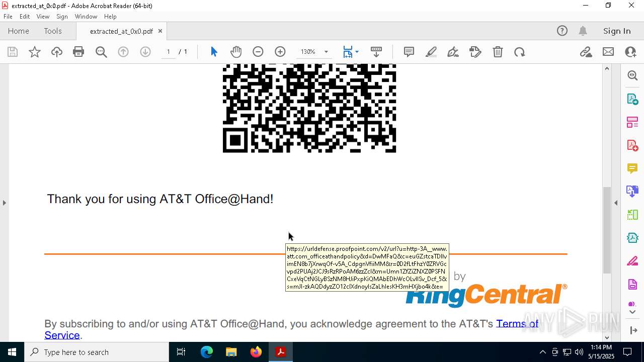Print the document
This screenshot has width=644, height=362.
78,52
